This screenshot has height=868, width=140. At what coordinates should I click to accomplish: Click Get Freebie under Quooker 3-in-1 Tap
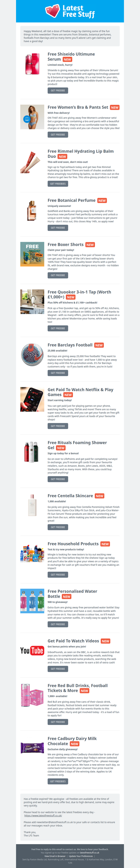58,328
